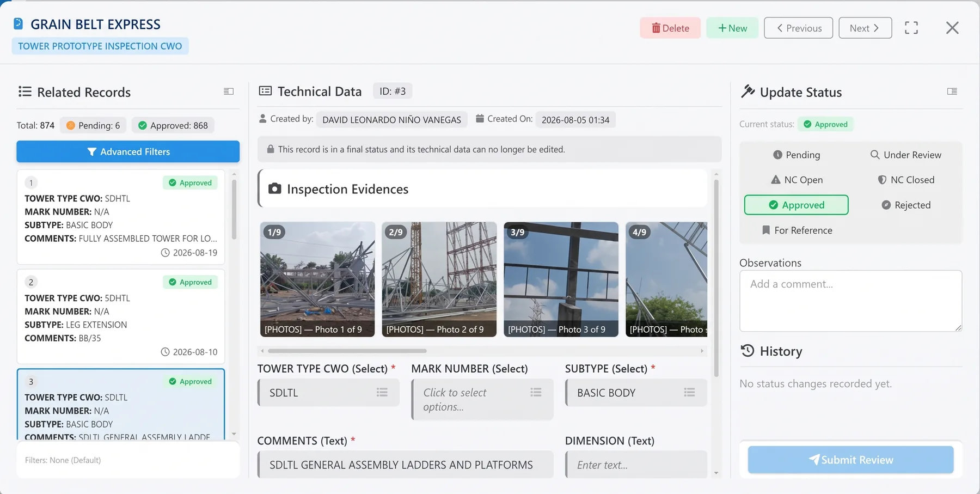Click the Grain Belt Express document icon

tap(18, 24)
